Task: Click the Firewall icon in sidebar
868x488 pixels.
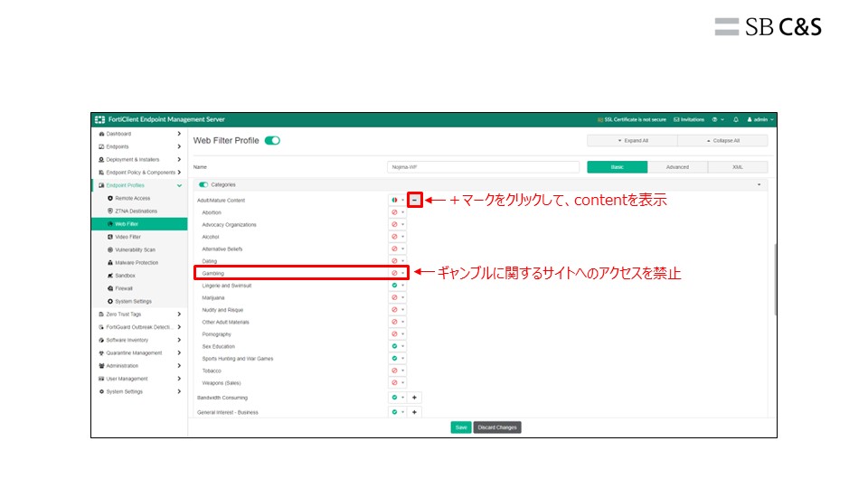Action: click(110, 288)
